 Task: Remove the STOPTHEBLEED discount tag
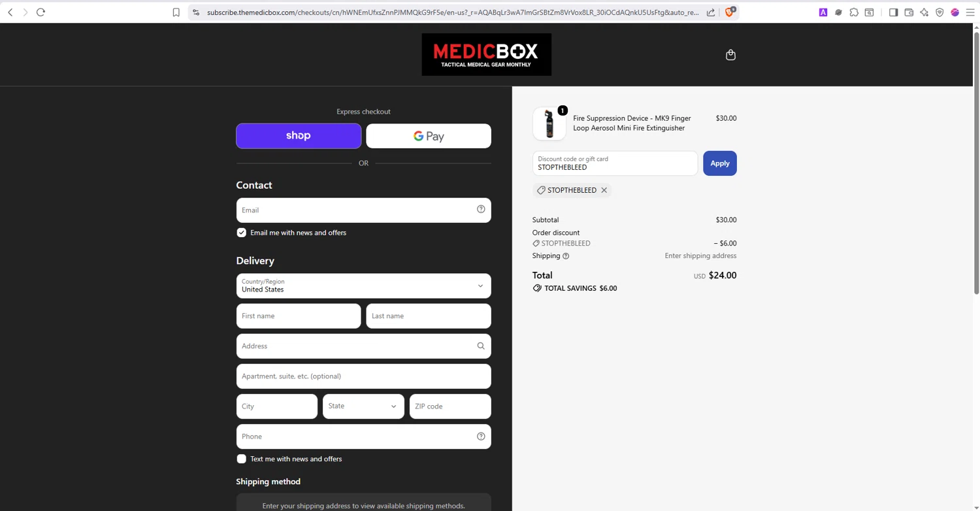604,190
